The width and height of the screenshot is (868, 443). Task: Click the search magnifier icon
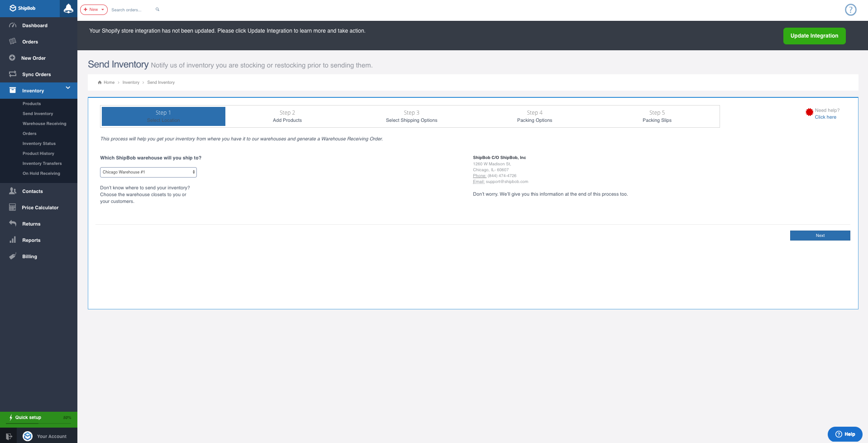[157, 10]
